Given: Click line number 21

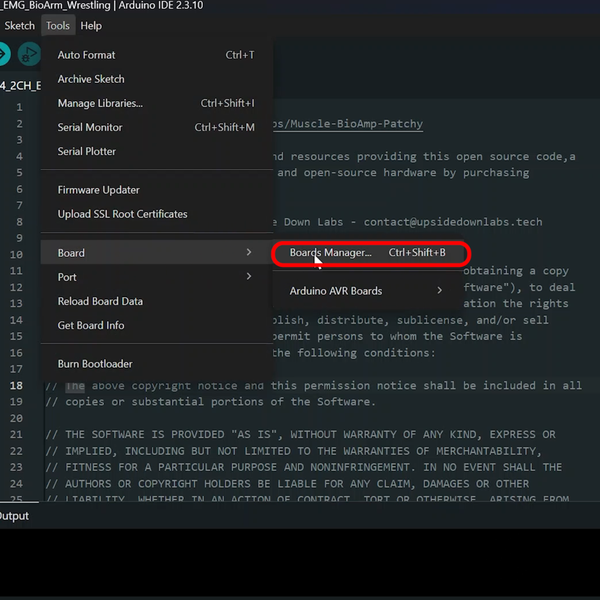Looking at the screenshot, I should coord(16,435).
